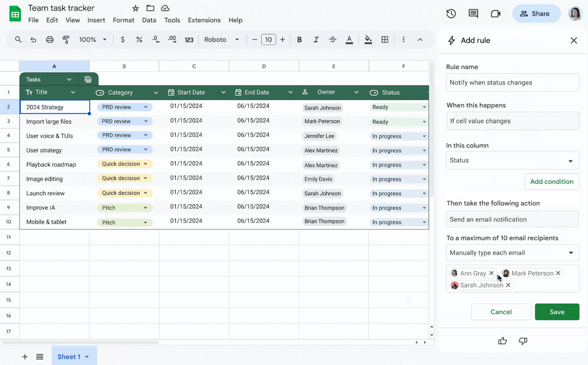
Task: Open the Extensions menu
Action: (x=204, y=20)
